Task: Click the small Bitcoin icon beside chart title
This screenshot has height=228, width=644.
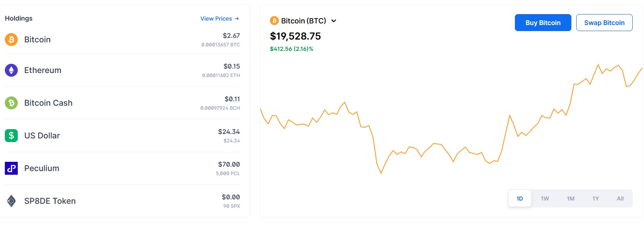Action: coord(274,21)
